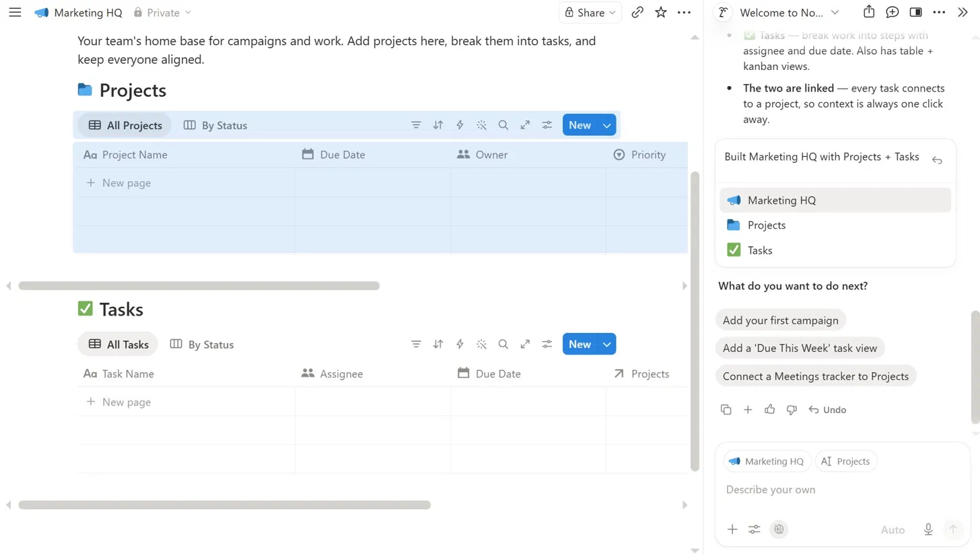Open chat input settings sliders icon
980x555 pixels.
(755, 529)
